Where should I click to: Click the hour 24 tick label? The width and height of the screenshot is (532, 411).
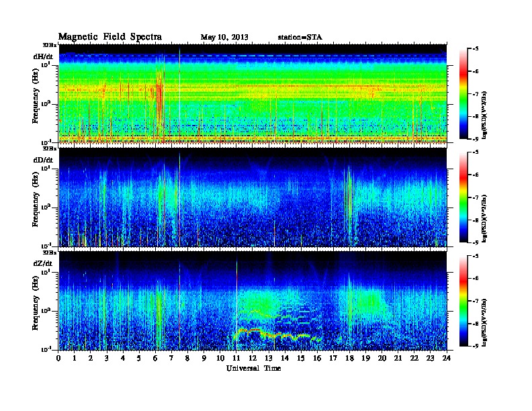coord(447,358)
